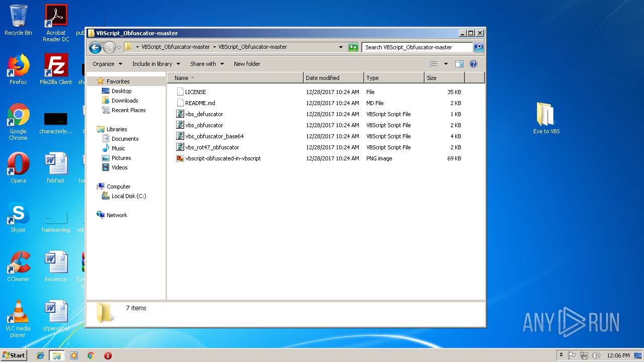Click the search magnifier icon
The width and height of the screenshot is (644, 362).
(x=478, y=47)
